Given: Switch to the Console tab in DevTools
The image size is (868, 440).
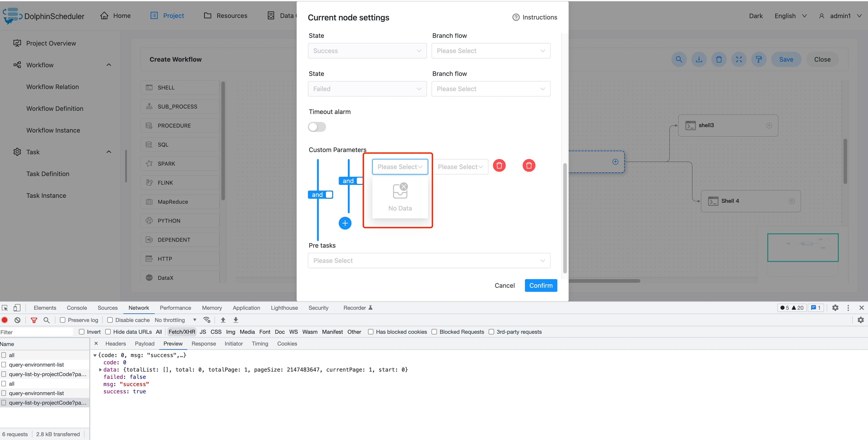Looking at the screenshot, I should pyautogui.click(x=77, y=307).
